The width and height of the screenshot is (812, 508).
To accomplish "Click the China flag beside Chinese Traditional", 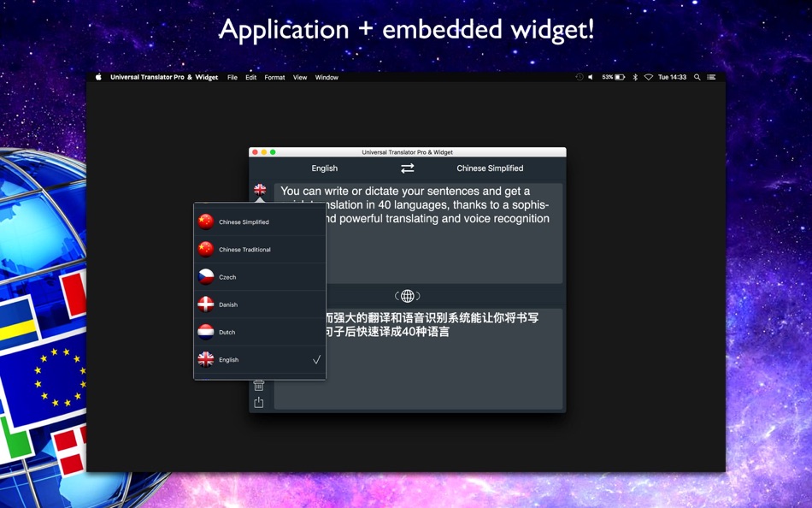I will click(206, 249).
